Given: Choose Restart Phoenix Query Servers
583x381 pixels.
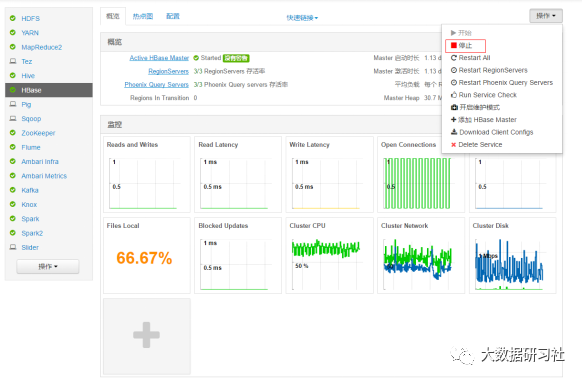Looking at the screenshot, I should [x=502, y=83].
